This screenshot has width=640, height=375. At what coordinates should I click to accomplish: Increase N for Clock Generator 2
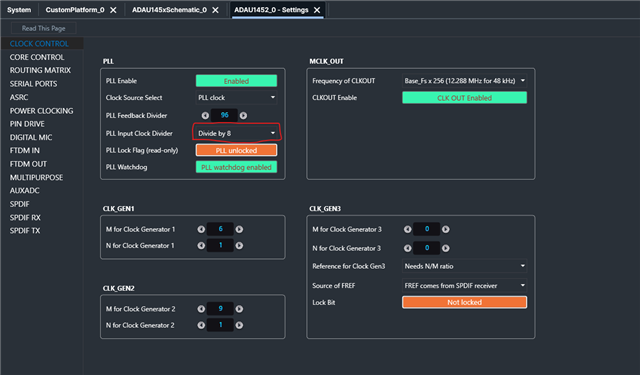pyautogui.click(x=239, y=325)
